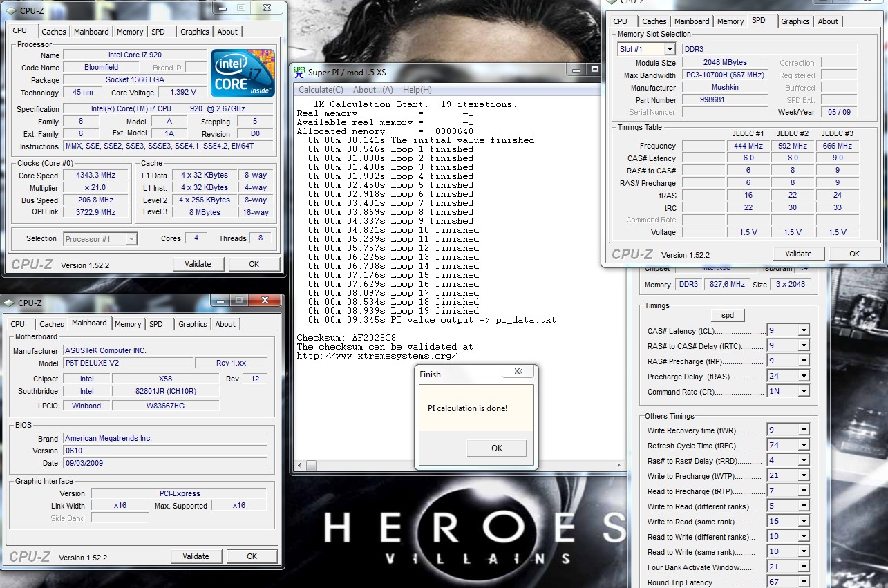The image size is (888, 588).
Task: Expand the Four Bank Activate Window dropdown
Action: (804, 567)
